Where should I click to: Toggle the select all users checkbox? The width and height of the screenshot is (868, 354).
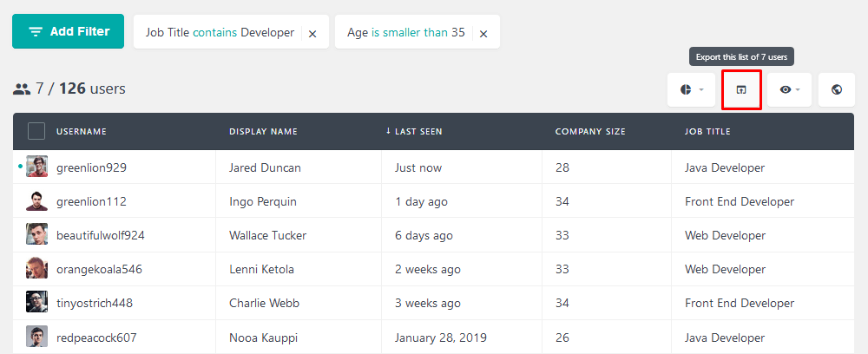(x=36, y=132)
